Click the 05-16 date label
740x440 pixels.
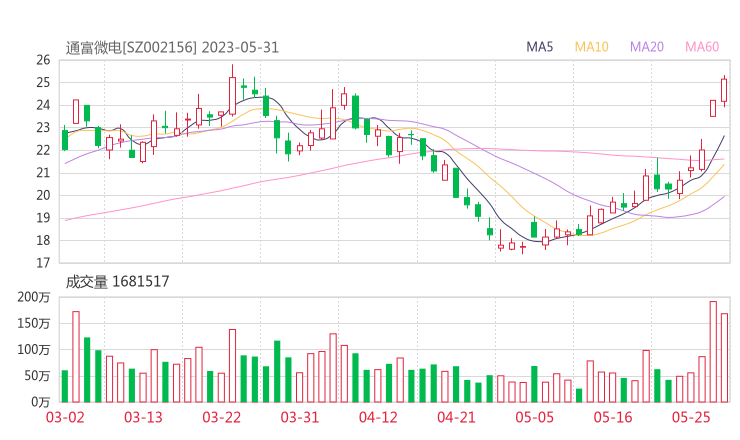coord(613,417)
